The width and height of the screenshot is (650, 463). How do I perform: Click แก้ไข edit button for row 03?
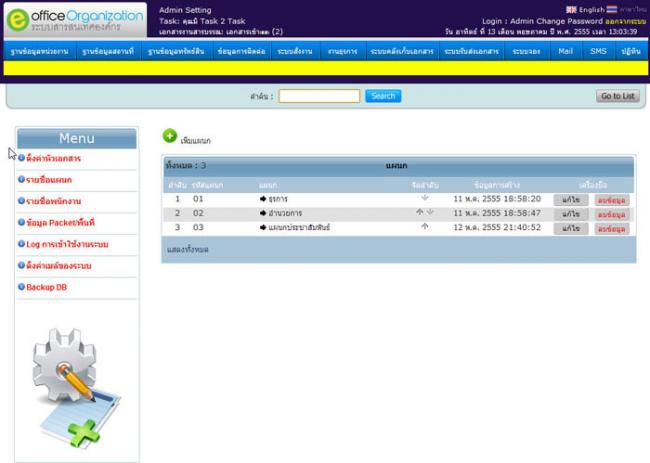click(571, 228)
